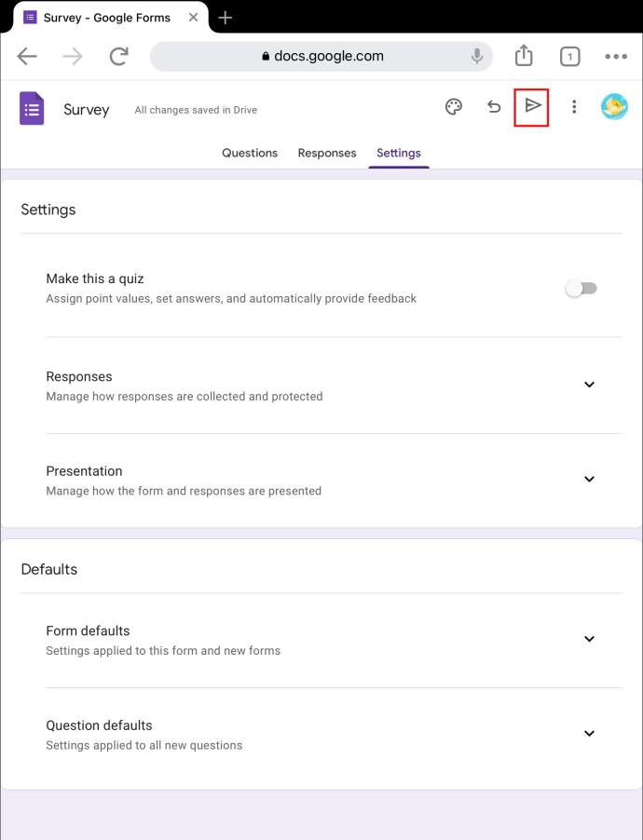
Task: Click the docs.google.com address bar
Action: pyautogui.click(x=321, y=56)
